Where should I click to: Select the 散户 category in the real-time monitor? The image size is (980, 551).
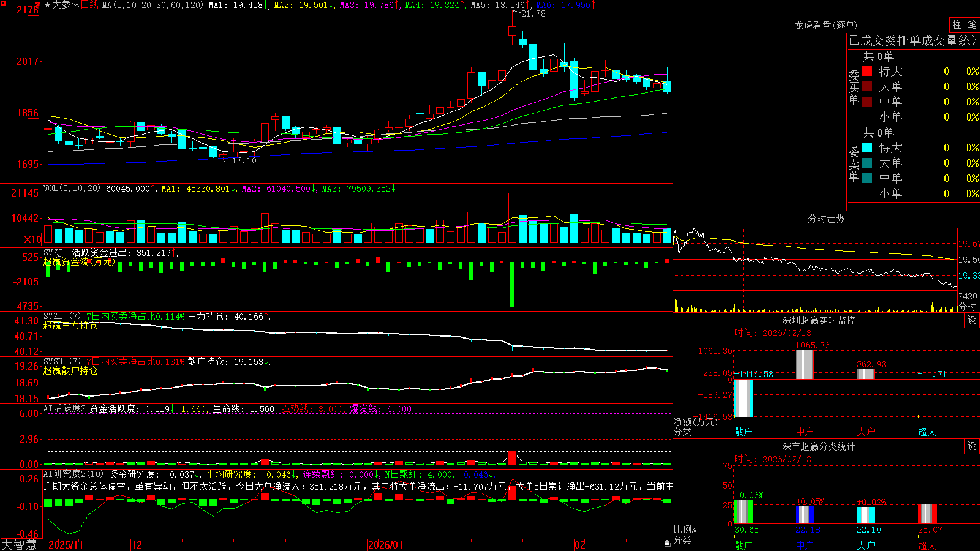[744, 432]
